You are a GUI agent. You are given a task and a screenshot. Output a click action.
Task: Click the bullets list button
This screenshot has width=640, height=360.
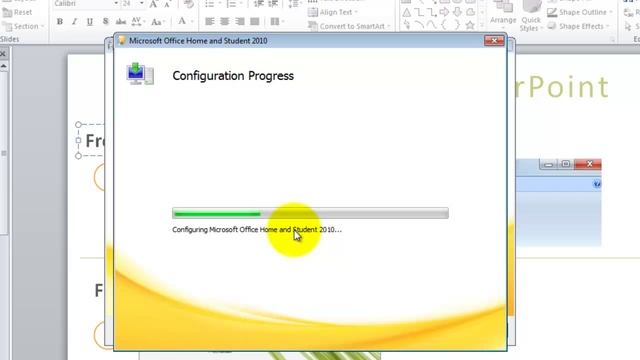coord(211,4)
